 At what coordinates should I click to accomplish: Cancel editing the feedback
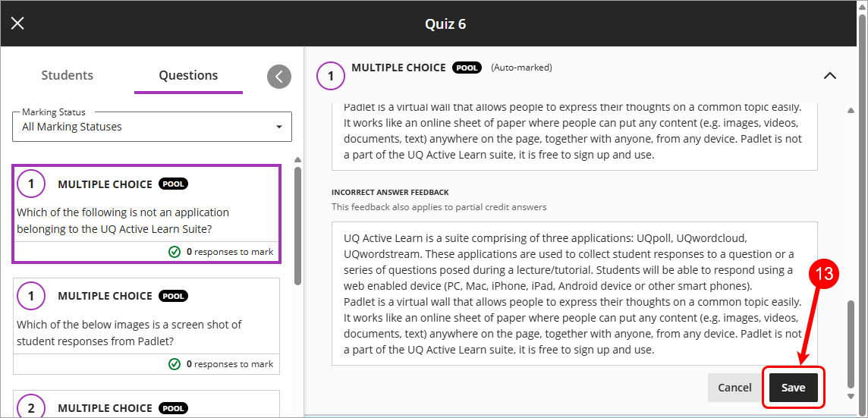click(x=734, y=388)
